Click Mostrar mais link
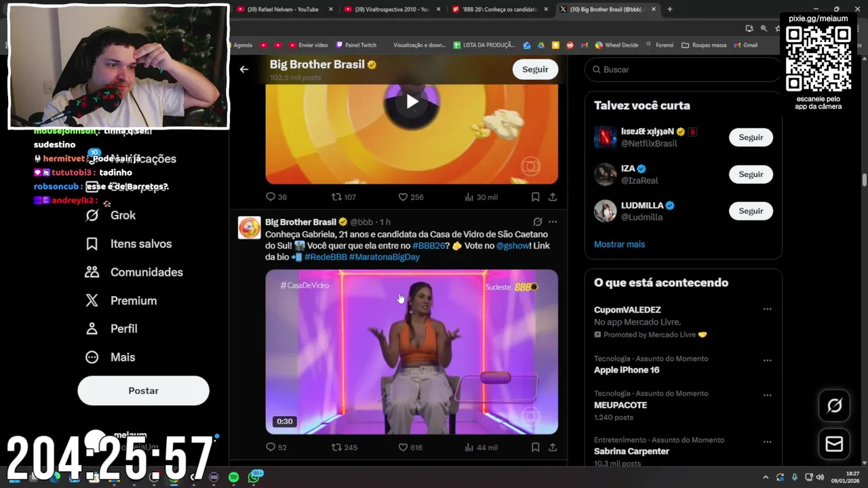The width and height of the screenshot is (868, 488). point(619,244)
